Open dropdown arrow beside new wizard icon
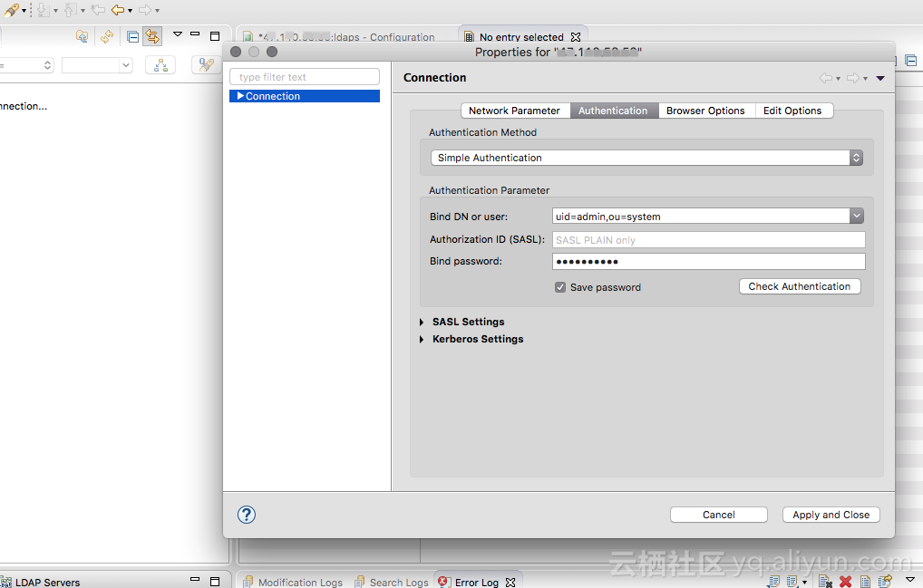Screen dimensions: 923x588 click(x=24, y=11)
